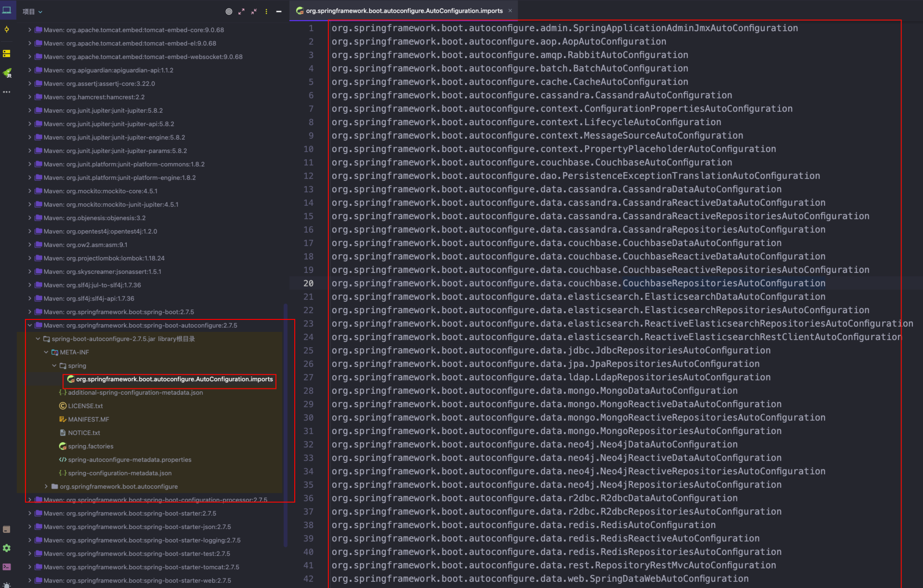This screenshot has height=588, width=923.
Task: Show more tool windows via ellipsis icon
Action: [7, 92]
